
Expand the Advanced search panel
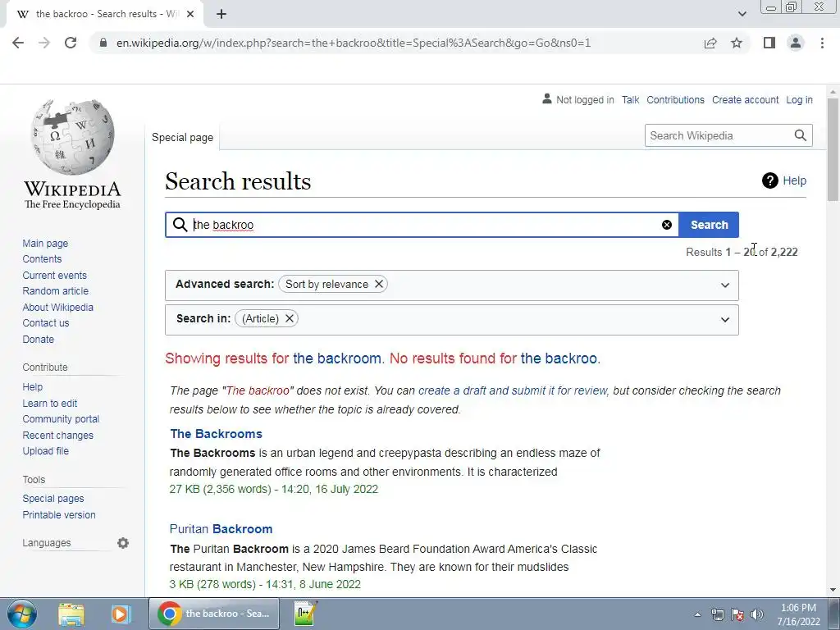click(725, 285)
